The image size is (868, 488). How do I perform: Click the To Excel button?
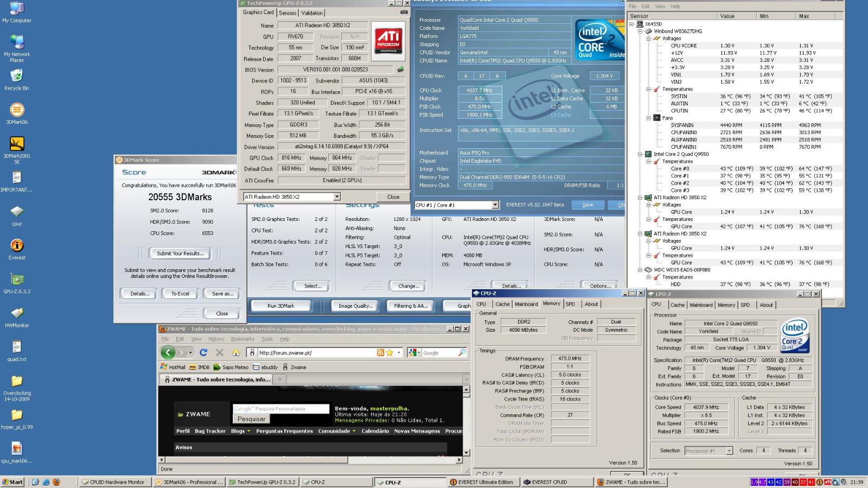pos(180,294)
